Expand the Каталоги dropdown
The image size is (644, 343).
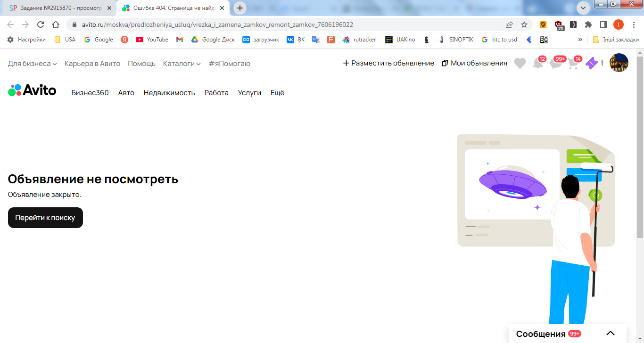[182, 63]
